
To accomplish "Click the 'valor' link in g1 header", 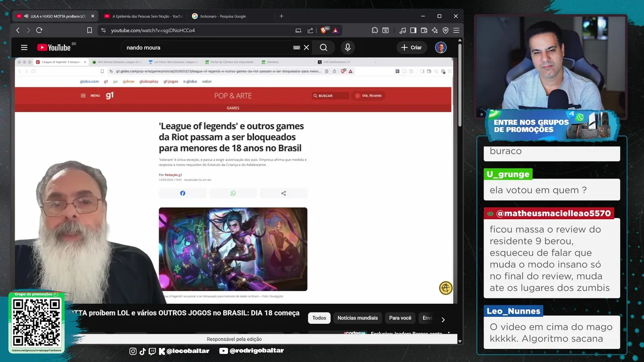I will click(x=207, y=81).
